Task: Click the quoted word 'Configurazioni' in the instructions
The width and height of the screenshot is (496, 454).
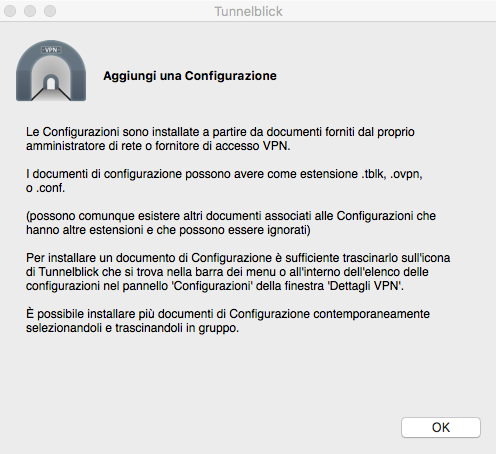Action: pos(212,286)
